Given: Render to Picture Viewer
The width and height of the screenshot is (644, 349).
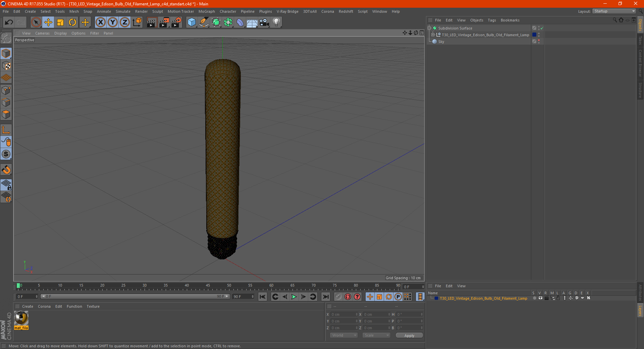Looking at the screenshot, I should coord(164,22).
